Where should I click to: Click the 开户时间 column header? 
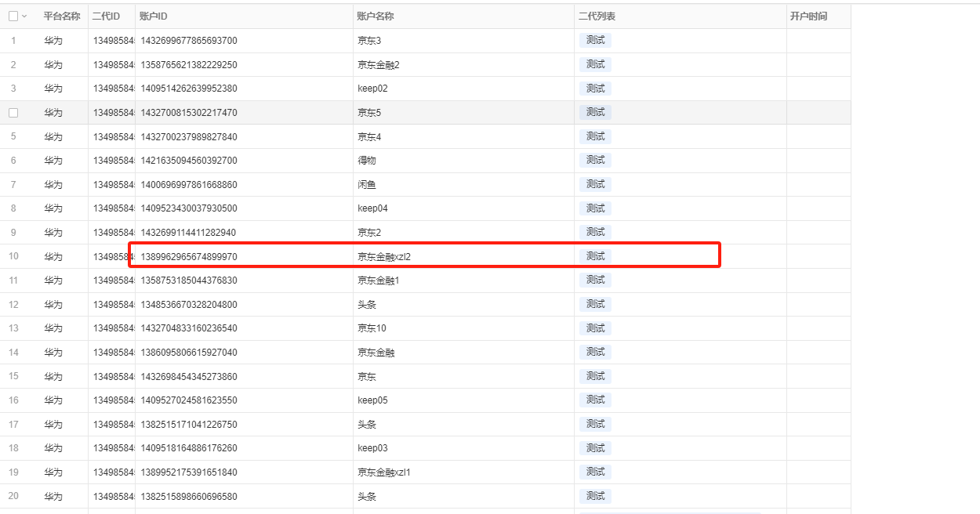coord(808,16)
